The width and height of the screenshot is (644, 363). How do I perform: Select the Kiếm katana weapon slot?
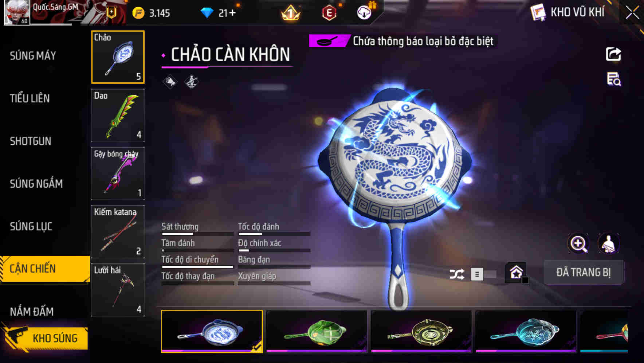(118, 232)
